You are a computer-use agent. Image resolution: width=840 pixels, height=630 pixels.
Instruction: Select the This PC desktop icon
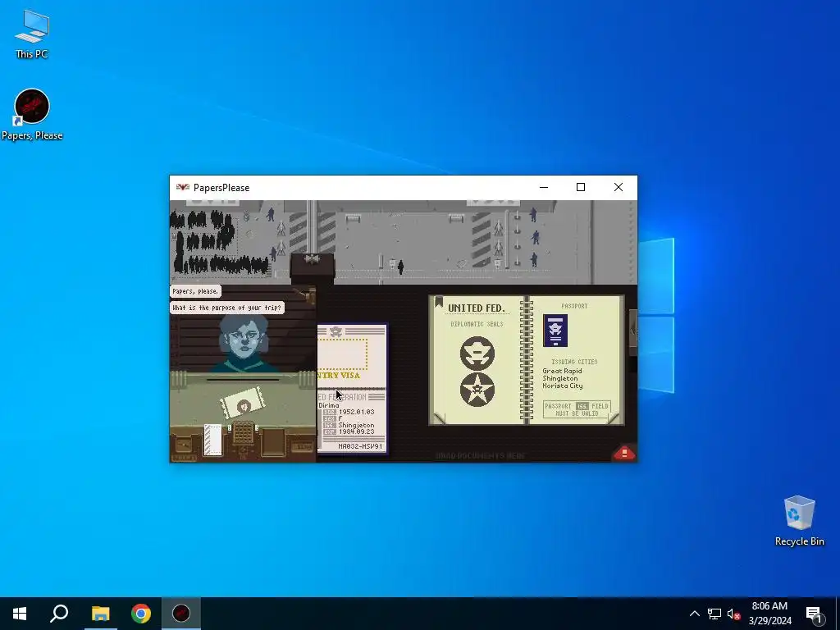[32, 34]
